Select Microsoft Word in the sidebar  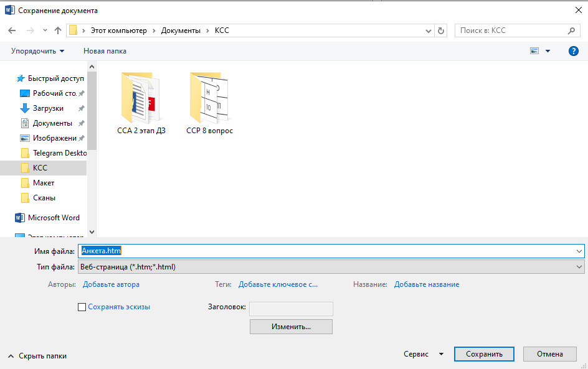click(53, 218)
